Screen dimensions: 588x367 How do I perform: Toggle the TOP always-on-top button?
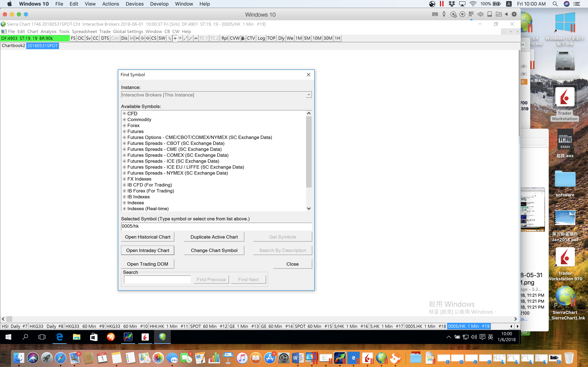271,38
